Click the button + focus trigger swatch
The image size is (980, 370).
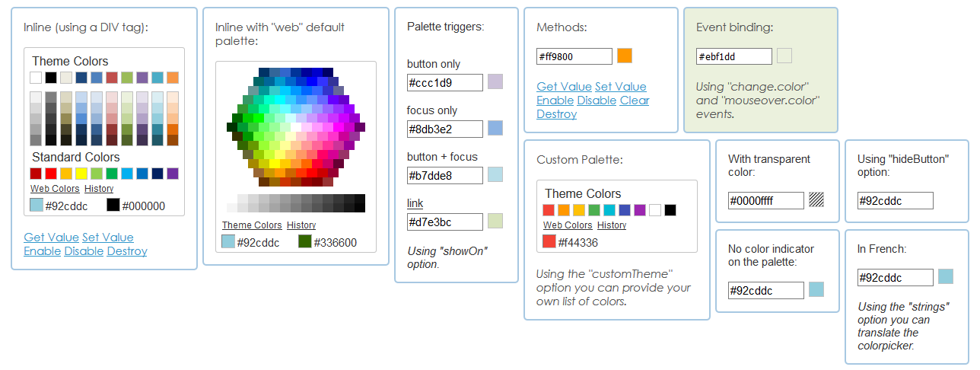click(x=495, y=174)
